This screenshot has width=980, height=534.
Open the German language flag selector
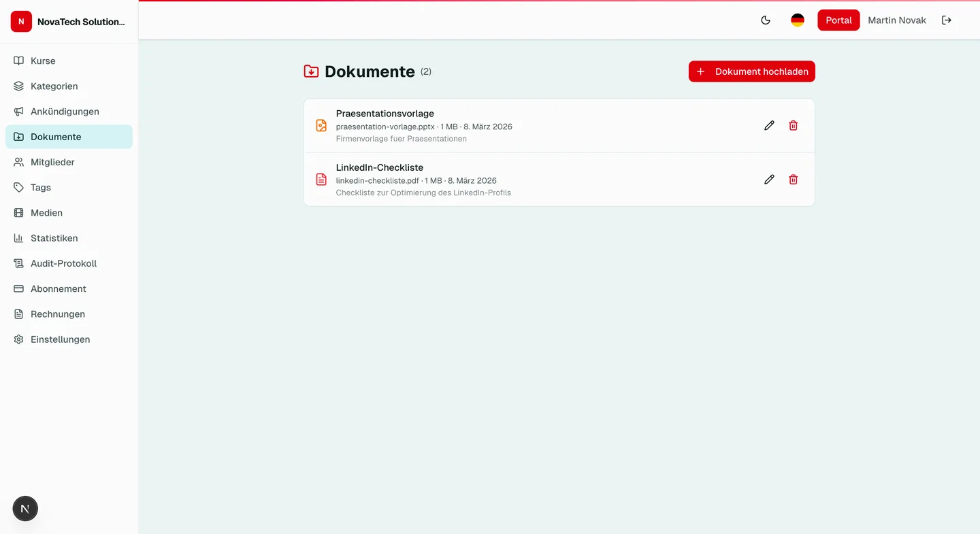pyautogui.click(x=797, y=20)
